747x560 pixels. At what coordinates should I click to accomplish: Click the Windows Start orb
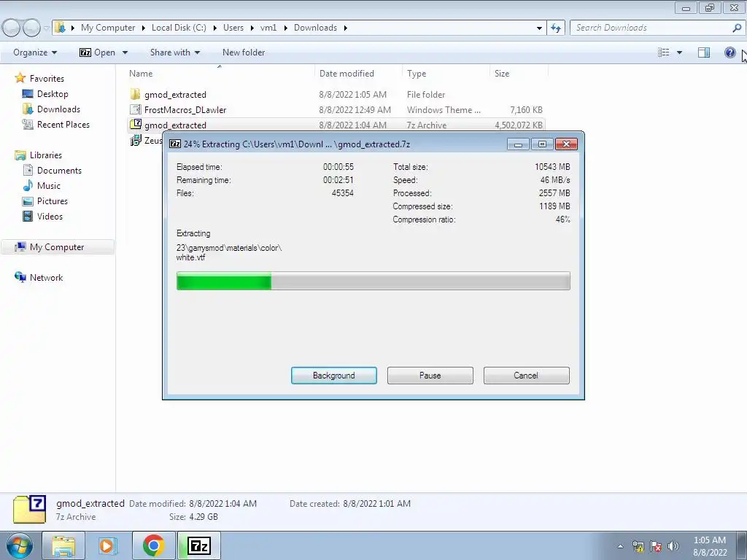click(20, 545)
